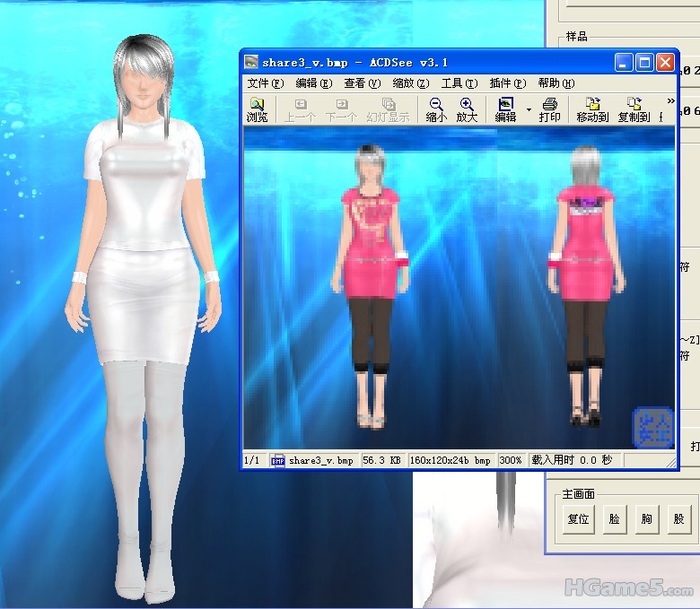Open the Tools (工具) menu
Image resolution: width=700 pixels, height=609 pixels.
pos(459,83)
